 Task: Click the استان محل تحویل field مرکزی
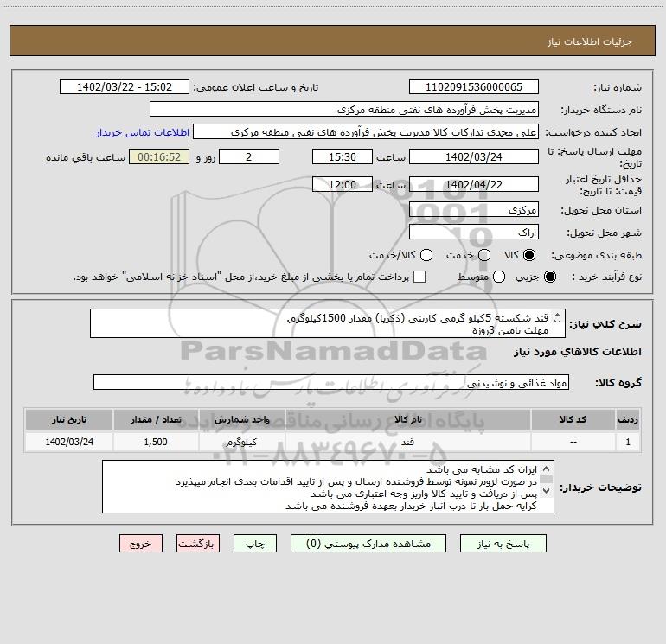474,209
